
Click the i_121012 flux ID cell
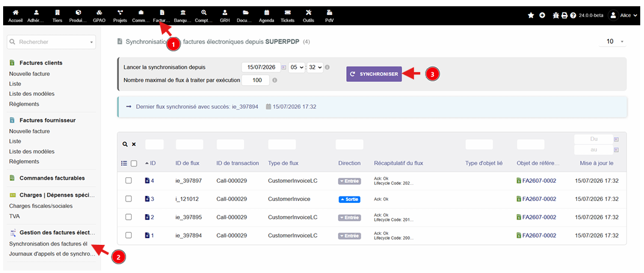click(x=187, y=199)
